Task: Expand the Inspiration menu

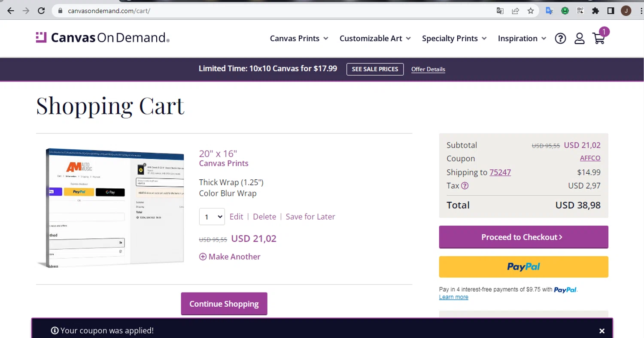Action: pyautogui.click(x=522, y=39)
